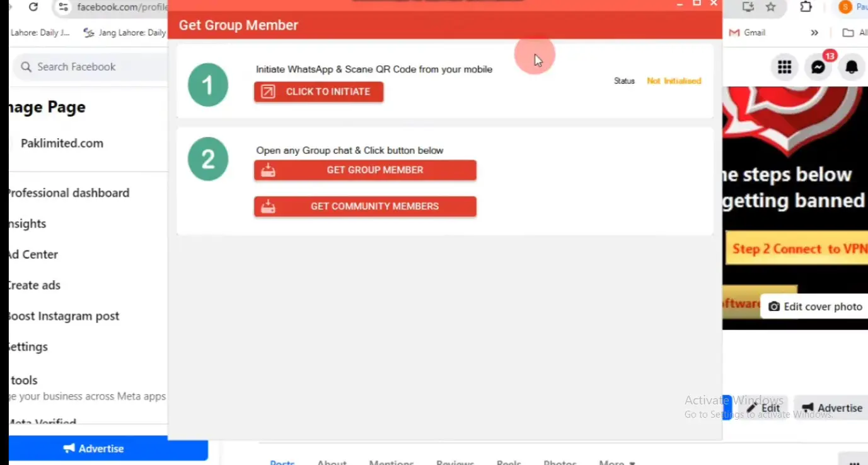Open the browser Extensions puzzle icon

[806, 7]
